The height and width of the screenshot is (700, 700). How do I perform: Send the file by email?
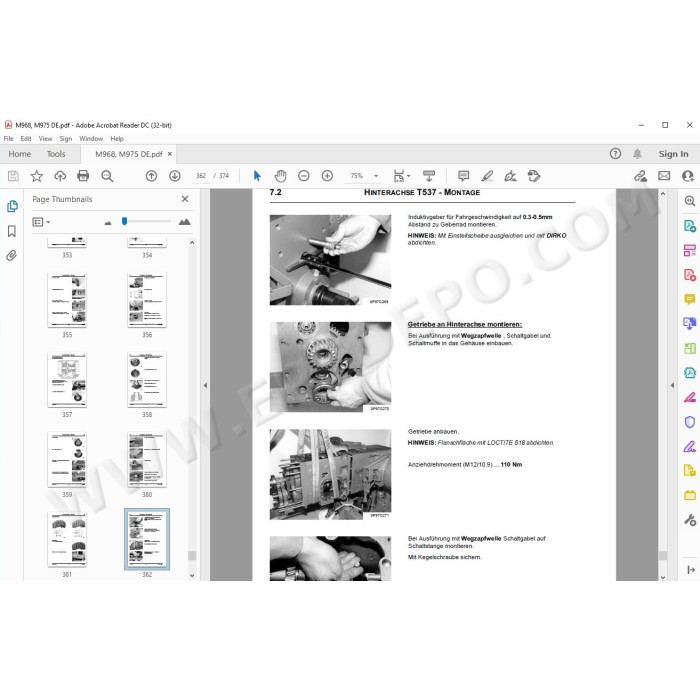point(664,176)
